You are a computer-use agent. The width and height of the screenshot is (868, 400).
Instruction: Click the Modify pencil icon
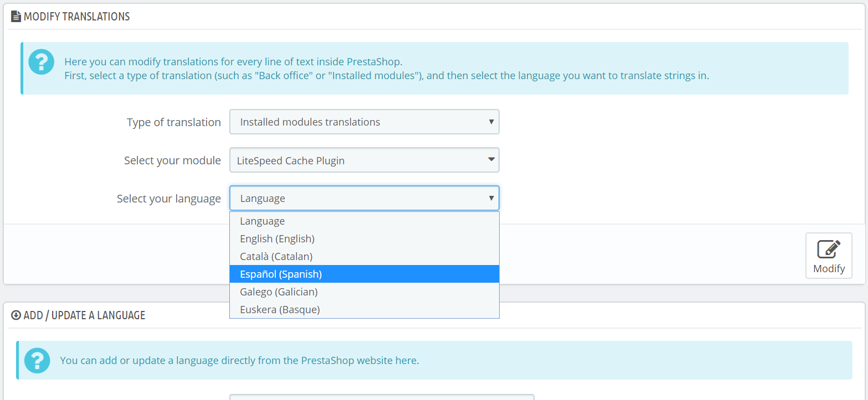(x=829, y=248)
